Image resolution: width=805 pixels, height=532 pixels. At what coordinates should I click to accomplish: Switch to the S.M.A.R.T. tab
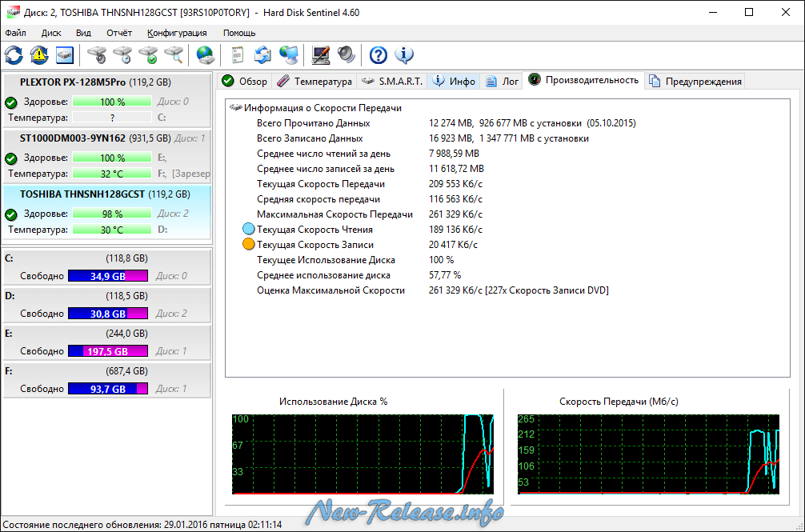pyautogui.click(x=392, y=81)
